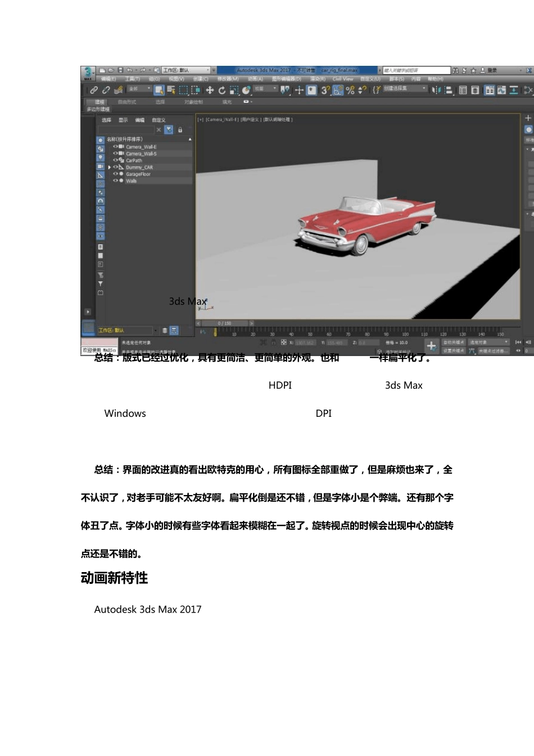Viewport: 534px width, 756px height.
Task: Click Bind to Space Warp icon
Action: (x=118, y=90)
